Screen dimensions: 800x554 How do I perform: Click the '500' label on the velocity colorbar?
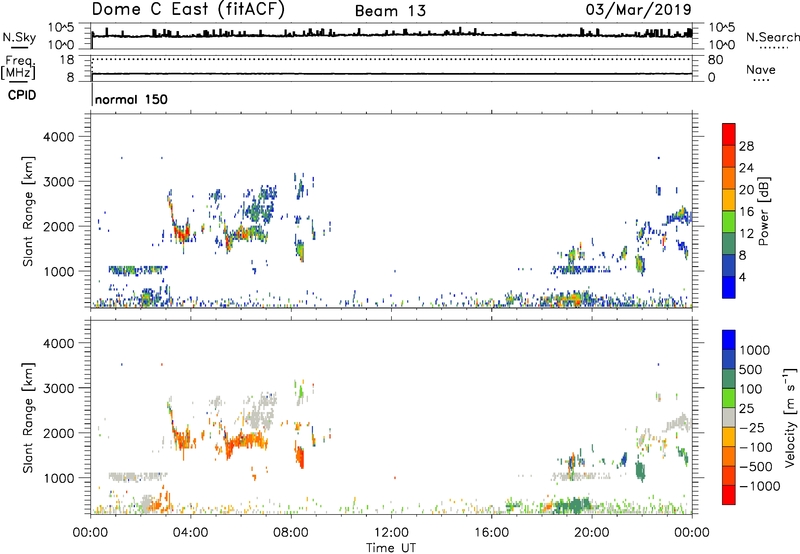751,369
